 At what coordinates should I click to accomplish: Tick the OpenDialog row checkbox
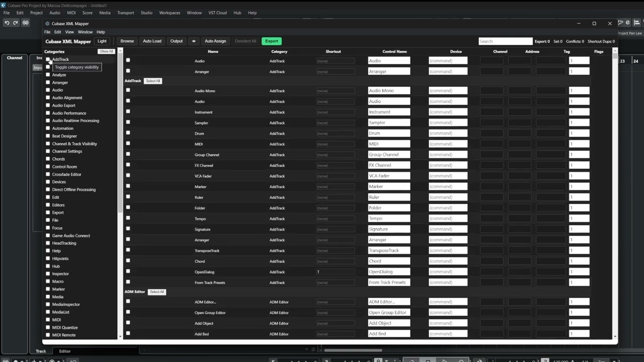(x=128, y=271)
